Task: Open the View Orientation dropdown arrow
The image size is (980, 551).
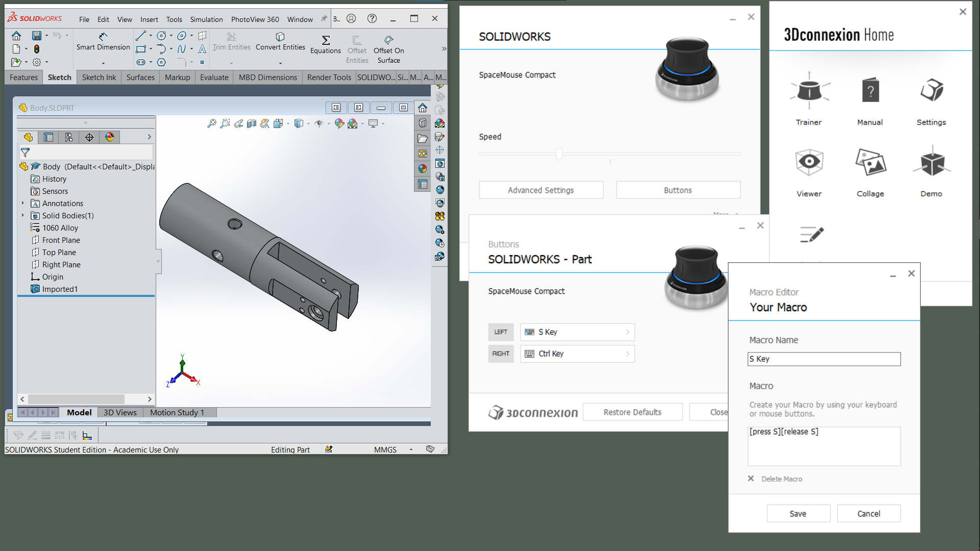Action: (x=288, y=123)
